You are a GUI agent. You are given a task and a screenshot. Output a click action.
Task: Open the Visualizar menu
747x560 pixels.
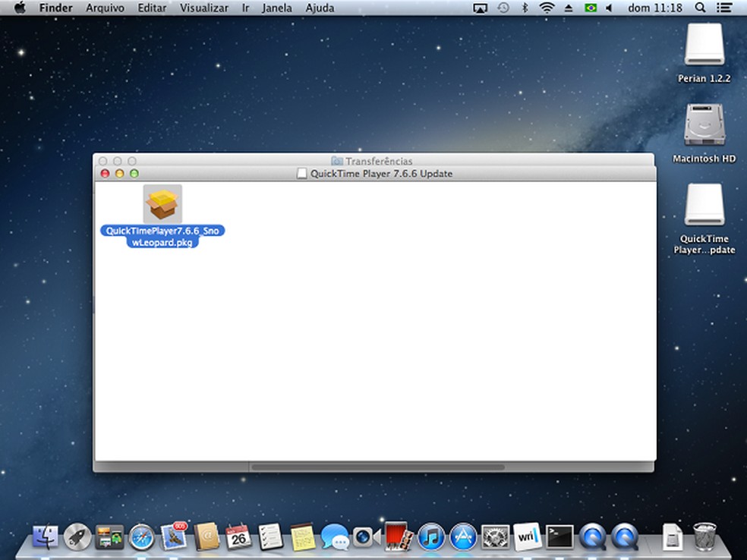tap(204, 8)
